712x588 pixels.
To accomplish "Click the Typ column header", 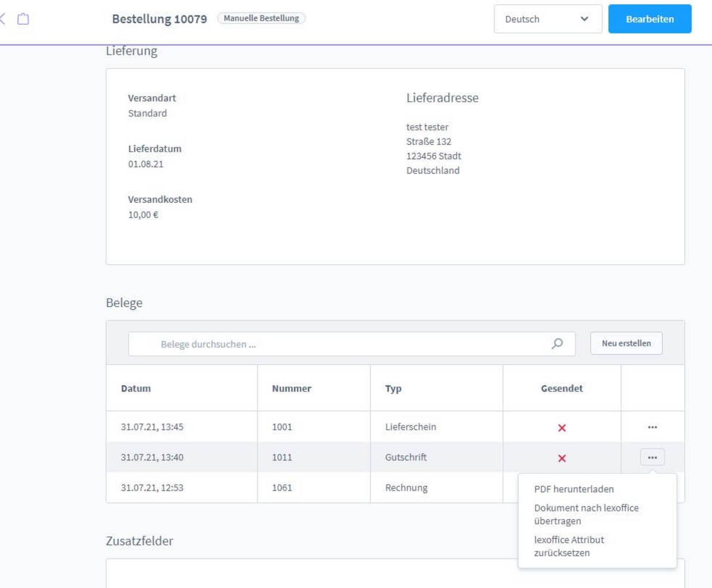I will pos(393,389).
